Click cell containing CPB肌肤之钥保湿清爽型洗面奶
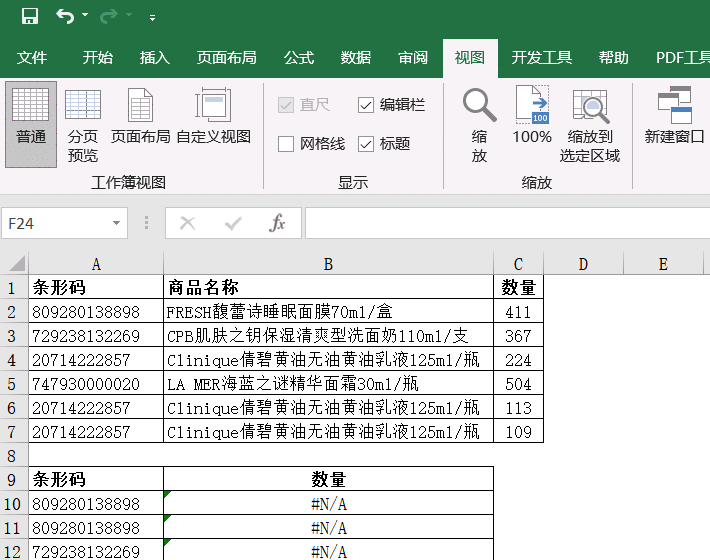This screenshot has height=560, width=710. pos(328,335)
